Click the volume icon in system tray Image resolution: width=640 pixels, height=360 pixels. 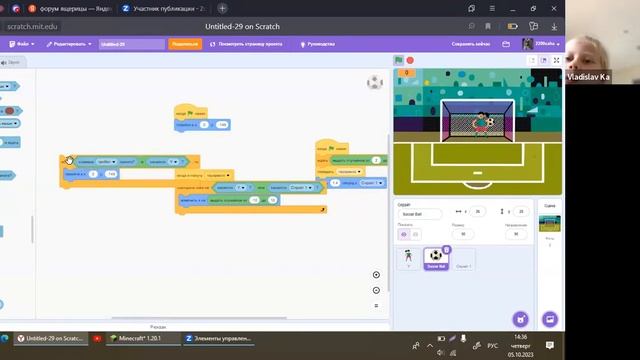click(x=440, y=352)
